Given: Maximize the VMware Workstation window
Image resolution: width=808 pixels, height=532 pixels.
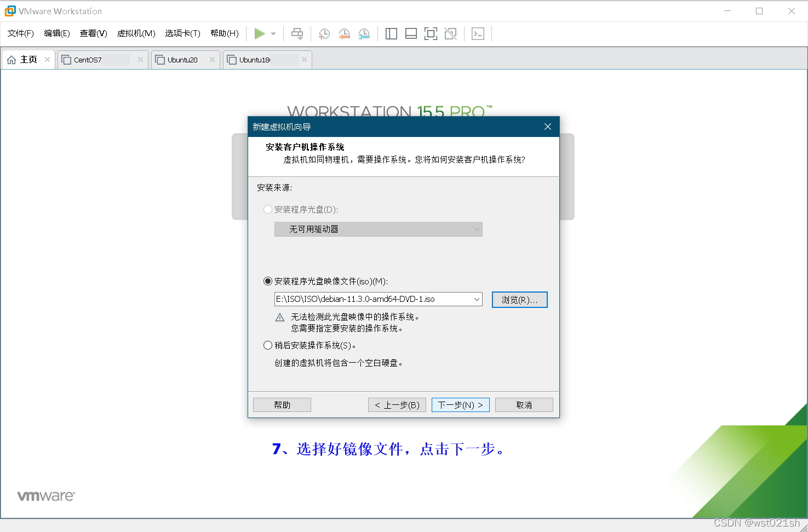Looking at the screenshot, I should pyautogui.click(x=759, y=11).
